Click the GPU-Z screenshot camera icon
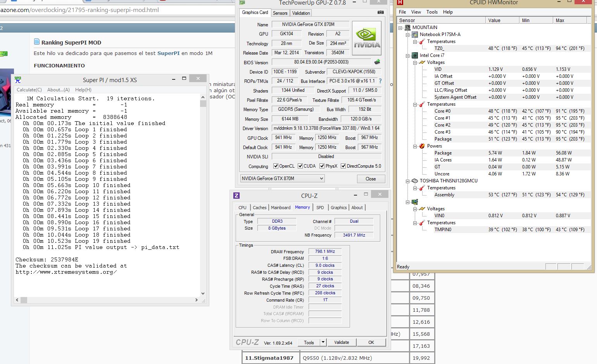The image size is (597, 364). [x=380, y=12]
